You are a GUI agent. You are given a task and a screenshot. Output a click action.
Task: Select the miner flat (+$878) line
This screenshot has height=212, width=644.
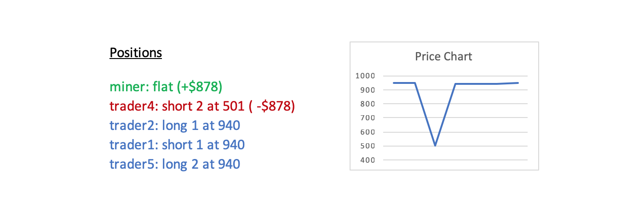click(169, 87)
